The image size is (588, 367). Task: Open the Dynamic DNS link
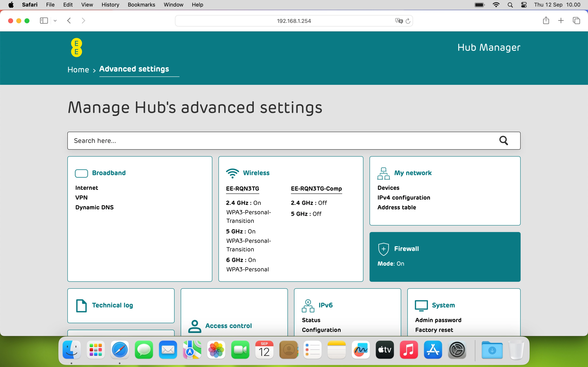tap(94, 207)
